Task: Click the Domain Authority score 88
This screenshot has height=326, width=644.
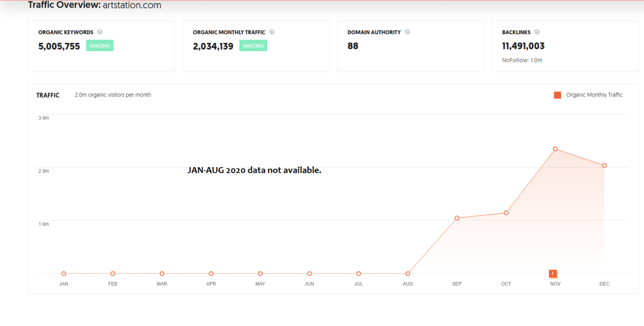Action: point(353,46)
